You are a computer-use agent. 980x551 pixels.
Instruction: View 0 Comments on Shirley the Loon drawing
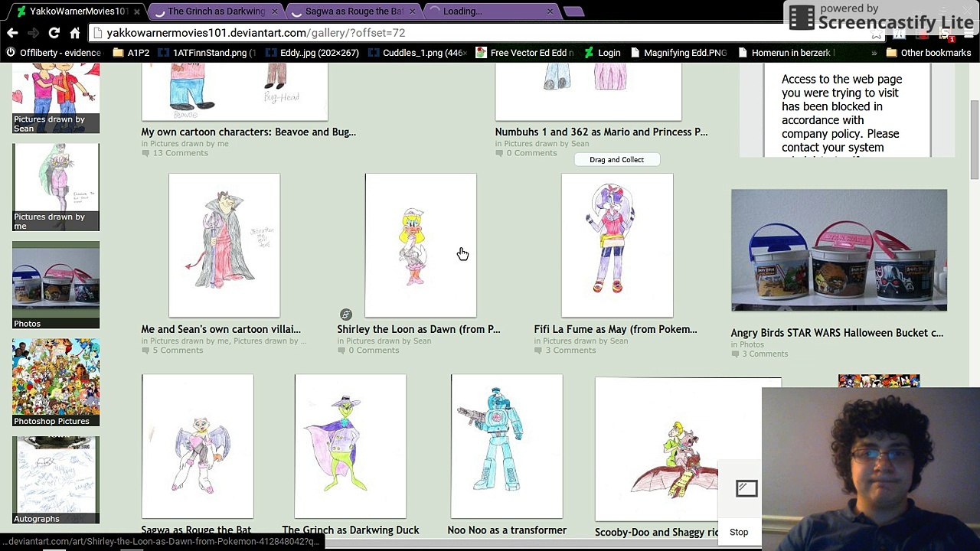[373, 350]
